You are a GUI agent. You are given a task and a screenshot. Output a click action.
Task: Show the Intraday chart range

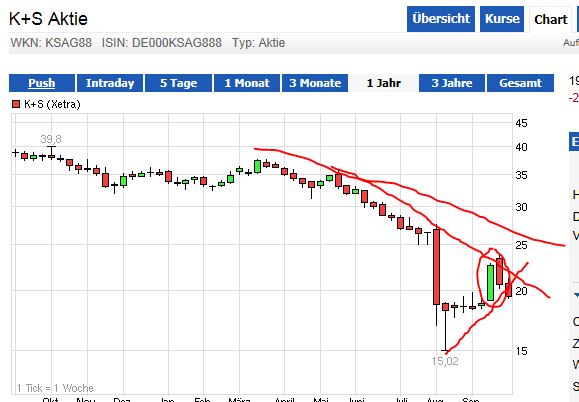[110, 83]
